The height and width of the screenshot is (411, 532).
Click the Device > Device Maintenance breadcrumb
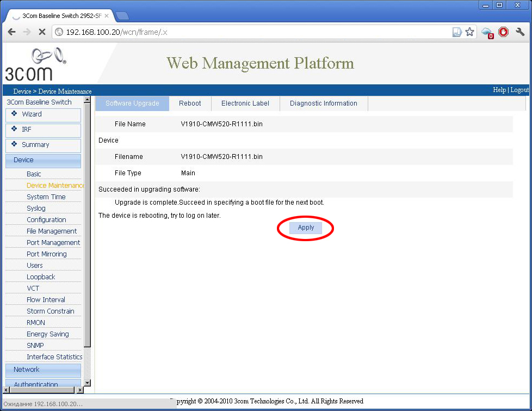(52, 91)
